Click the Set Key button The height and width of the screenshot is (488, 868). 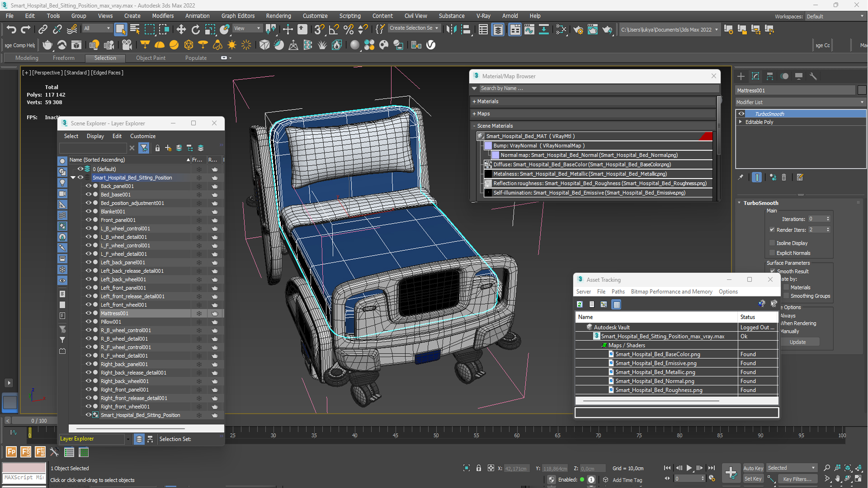pos(753,479)
